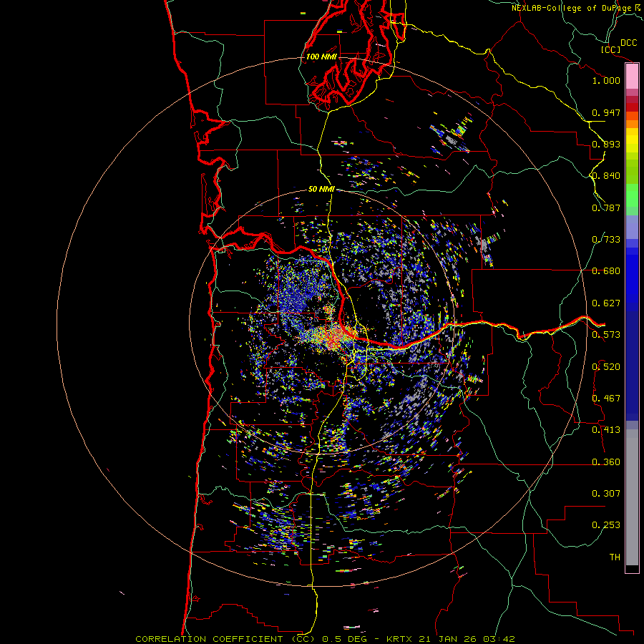Click the 0.680 scale value
644x644 pixels.
[606, 271]
